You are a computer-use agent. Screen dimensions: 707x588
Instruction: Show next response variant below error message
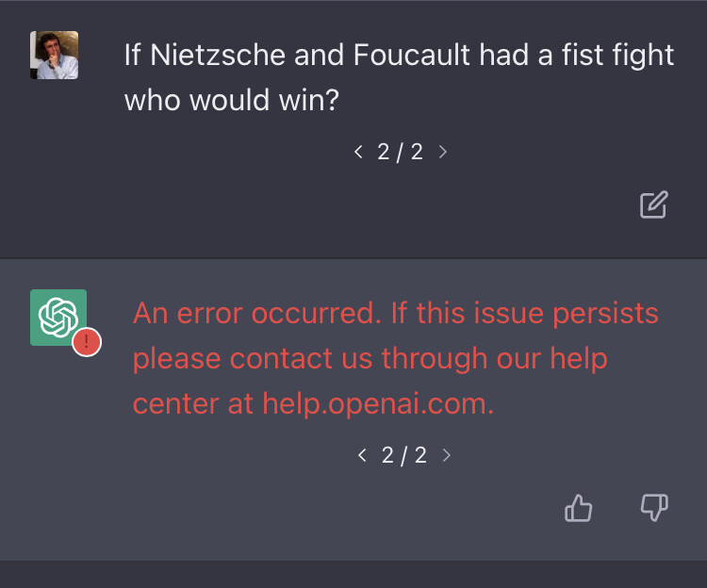[x=447, y=455]
